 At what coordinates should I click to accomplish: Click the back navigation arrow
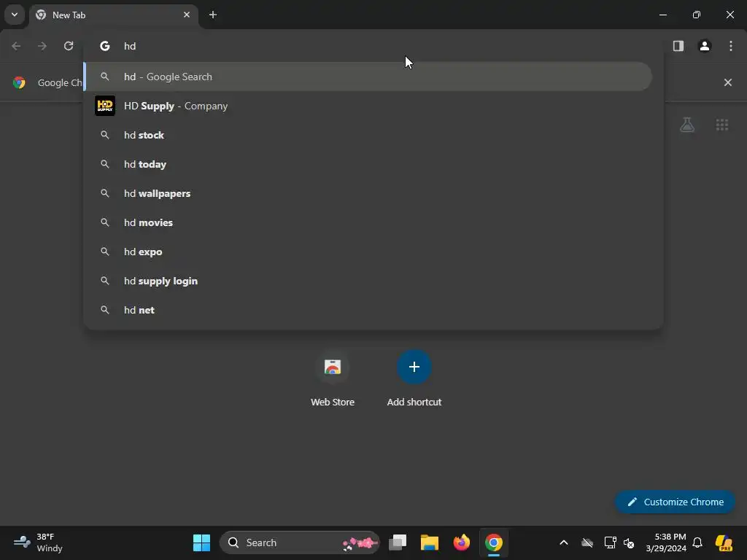click(16, 46)
